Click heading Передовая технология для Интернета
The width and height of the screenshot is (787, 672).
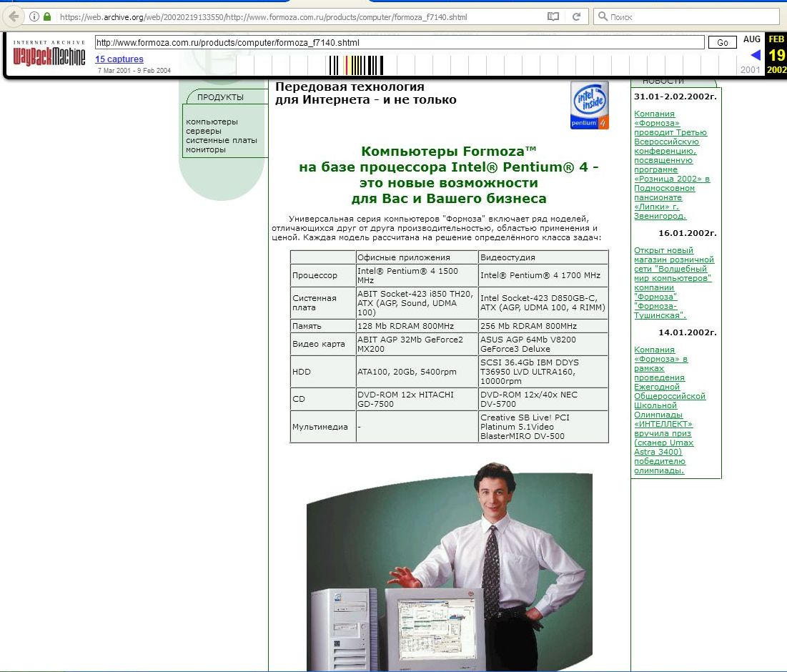pyautogui.click(x=365, y=93)
